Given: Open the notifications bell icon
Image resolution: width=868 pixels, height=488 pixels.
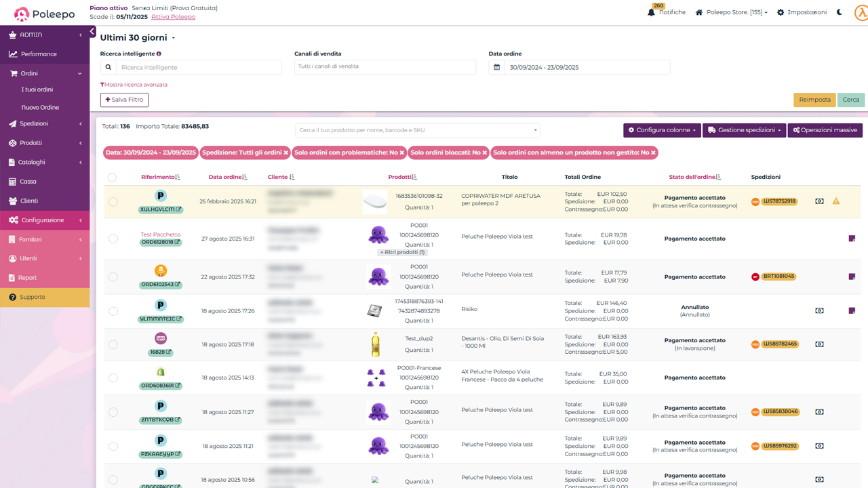Looking at the screenshot, I should [652, 12].
